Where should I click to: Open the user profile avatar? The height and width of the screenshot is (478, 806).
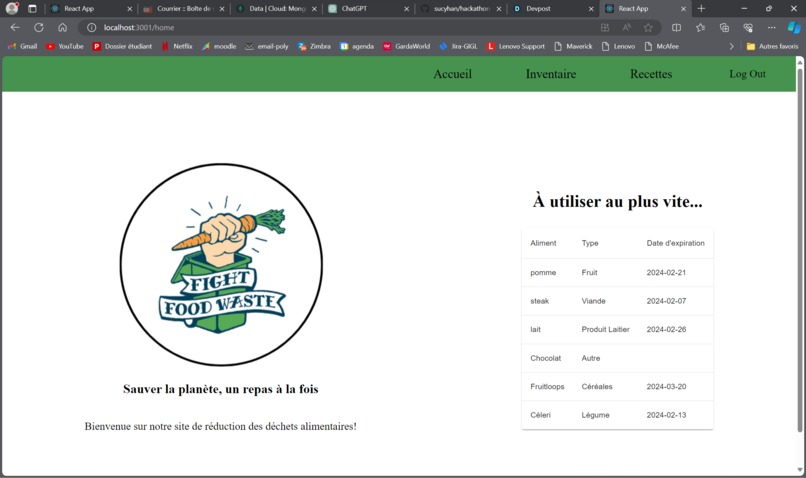pos(12,8)
